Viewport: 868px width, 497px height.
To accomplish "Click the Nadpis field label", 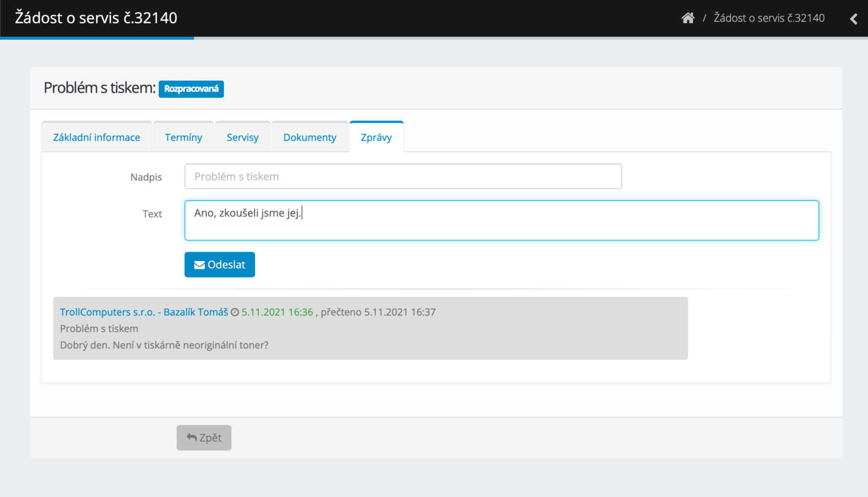I will pyautogui.click(x=146, y=177).
